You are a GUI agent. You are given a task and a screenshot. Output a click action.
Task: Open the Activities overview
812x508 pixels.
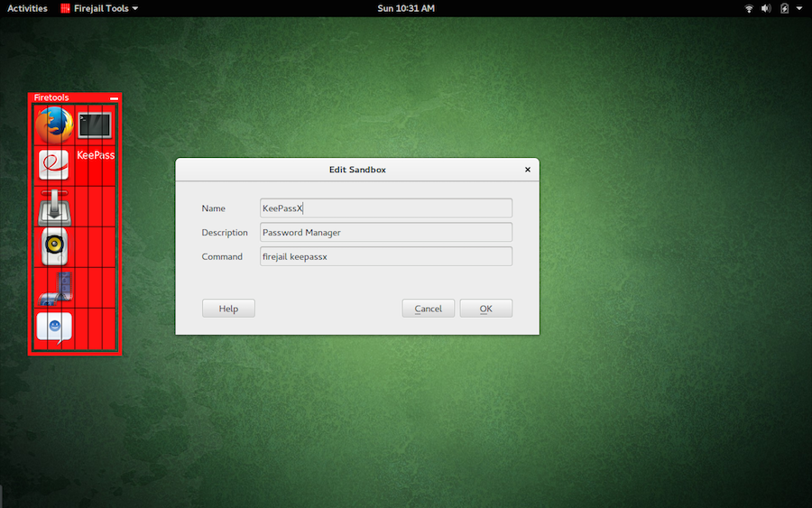[x=27, y=8]
